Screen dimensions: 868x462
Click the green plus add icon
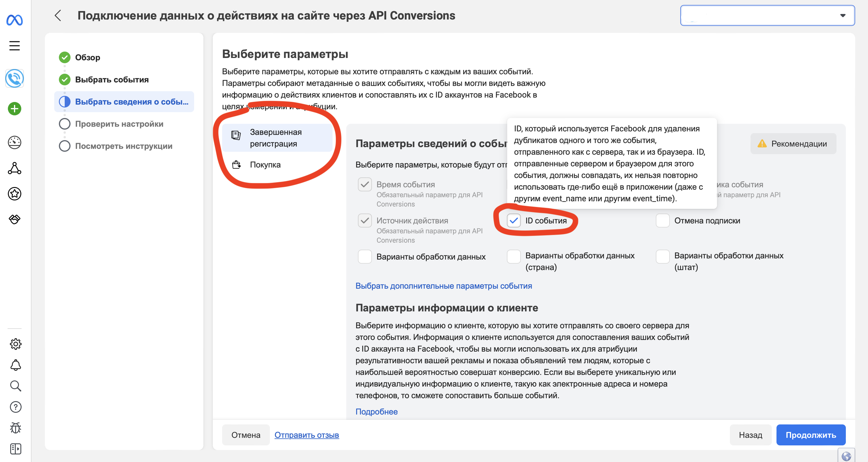pos(15,109)
